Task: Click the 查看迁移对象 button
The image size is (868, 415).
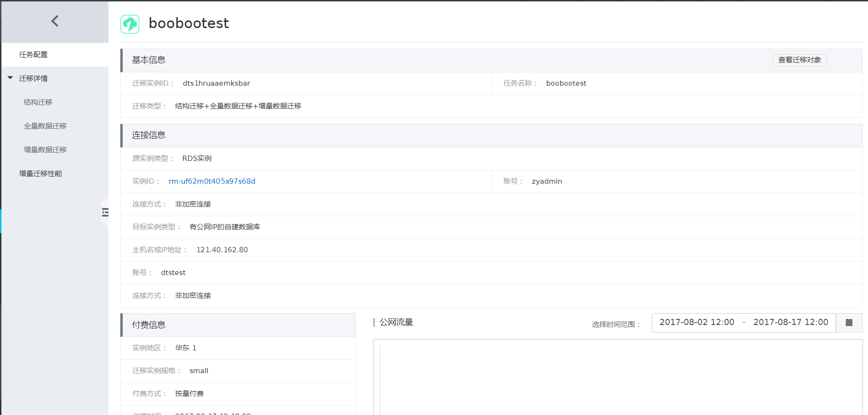Action: pos(799,60)
